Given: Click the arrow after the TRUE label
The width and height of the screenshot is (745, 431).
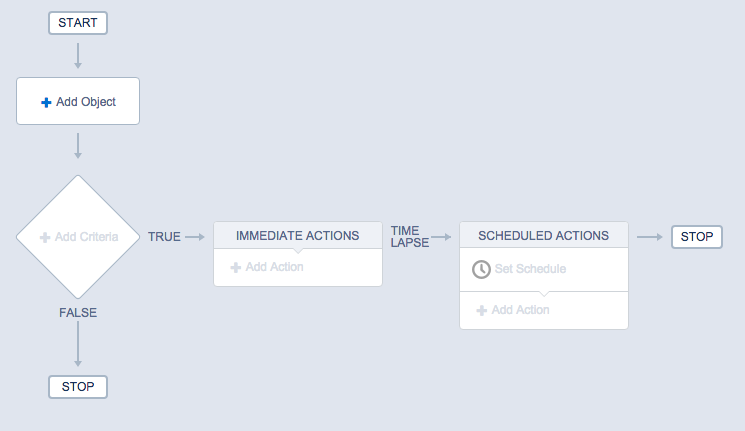Looking at the screenshot, I should click(195, 237).
